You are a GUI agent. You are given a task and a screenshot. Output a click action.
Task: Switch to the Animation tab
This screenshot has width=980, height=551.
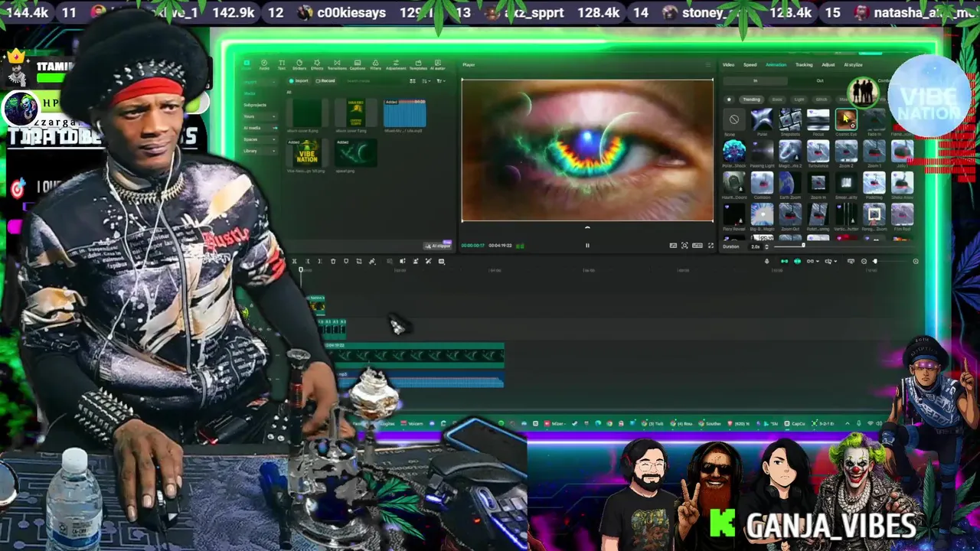[x=776, y=65]
